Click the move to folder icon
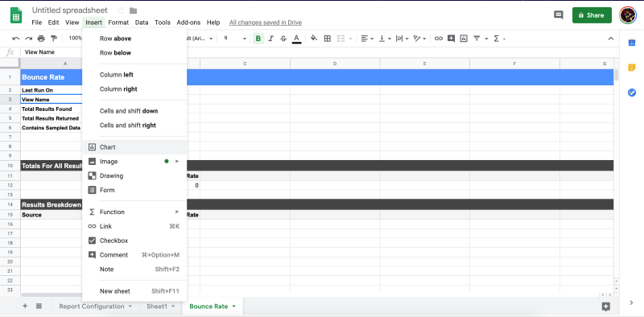The image size is (644, 317). point(133,10)
